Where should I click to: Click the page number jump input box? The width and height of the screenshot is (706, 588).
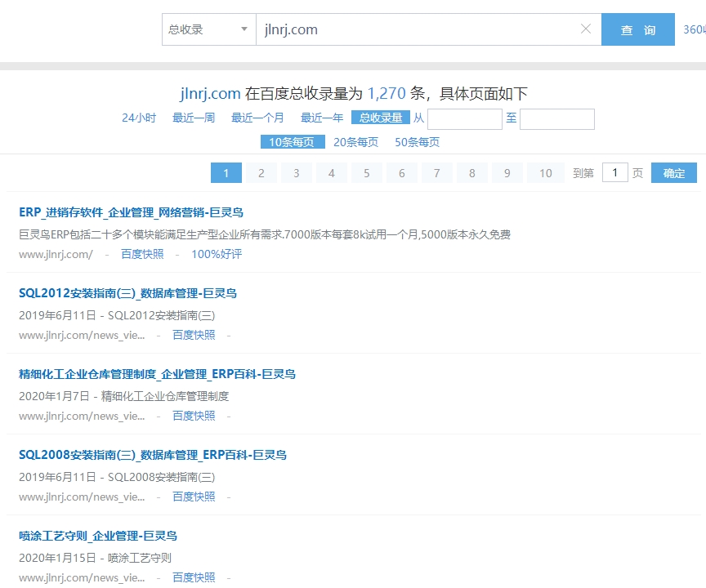pos(614,172)
